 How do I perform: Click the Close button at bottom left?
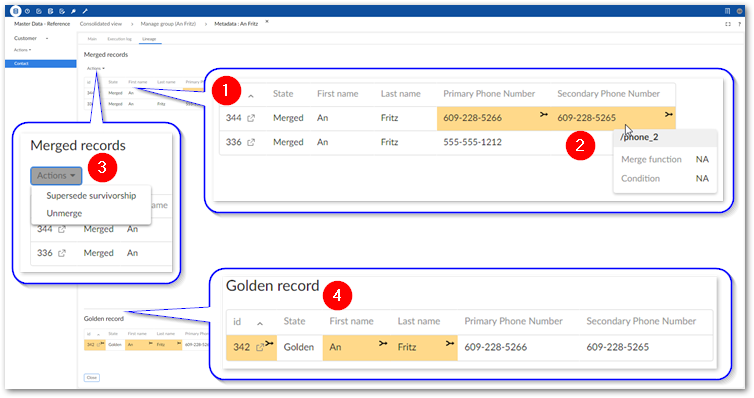tap(92, 378)
